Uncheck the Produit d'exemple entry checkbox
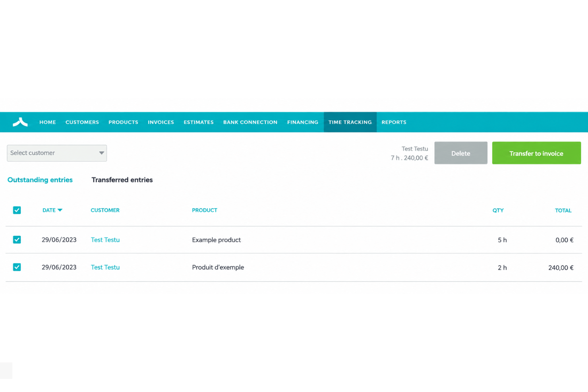The width and height of the screenshot is (588, 392). [17, 267]
